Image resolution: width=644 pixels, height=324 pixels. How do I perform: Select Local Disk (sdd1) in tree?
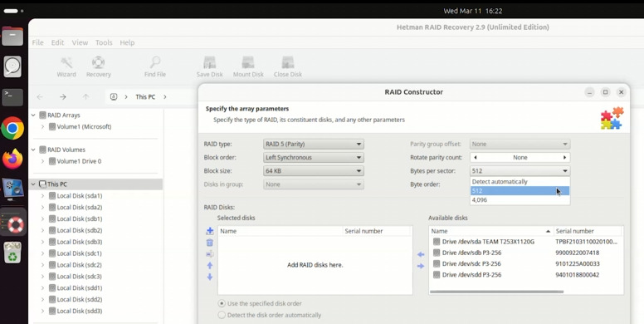coord(80,287)
